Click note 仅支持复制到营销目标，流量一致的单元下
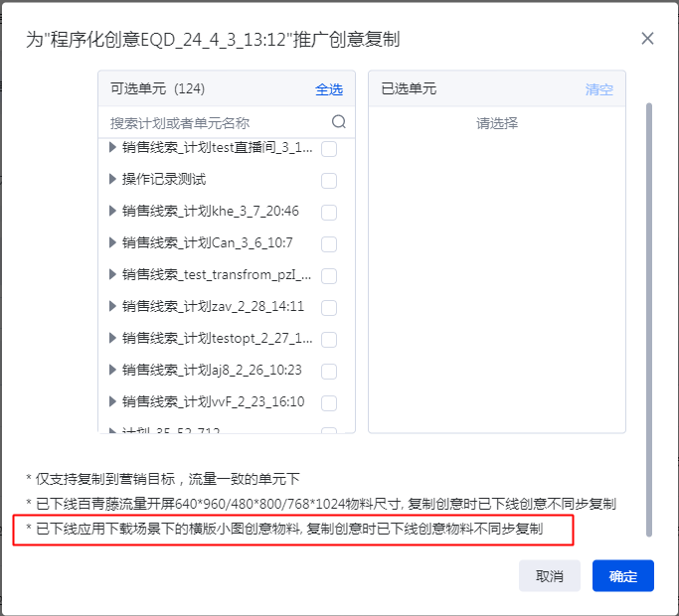The image size is (679, 616). pos(163,479)
